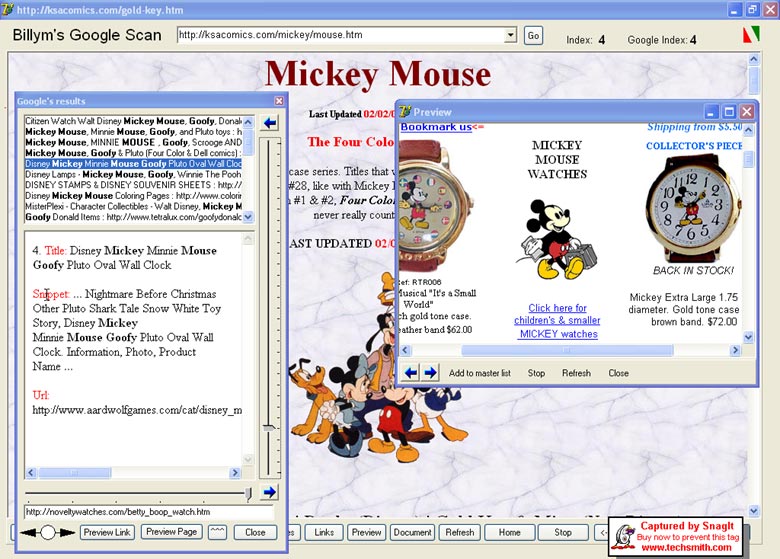Screen dimensions: 780x559
Task: Select result 'Mickey Mouse, Minnie Mouse, Goofy, and Pluto toys'
Action: pos(133,132)
